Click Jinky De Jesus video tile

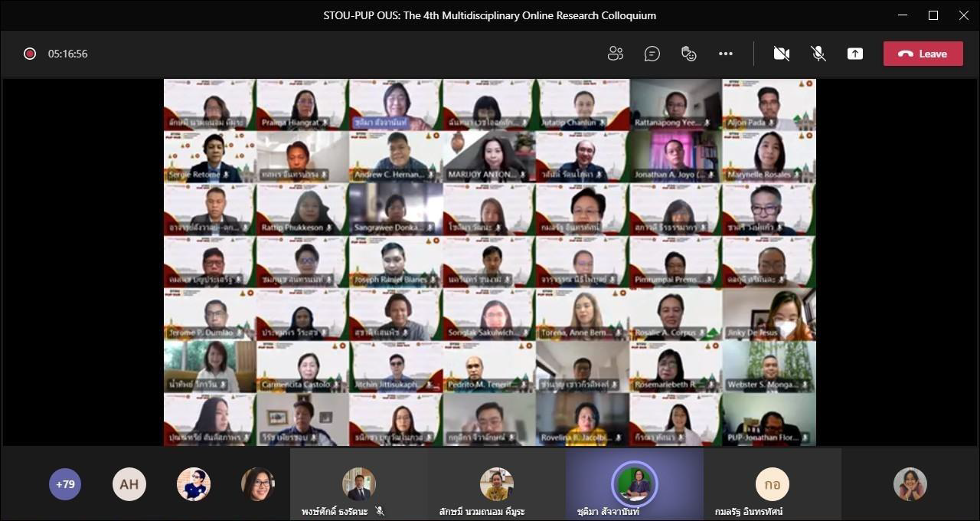769,313
